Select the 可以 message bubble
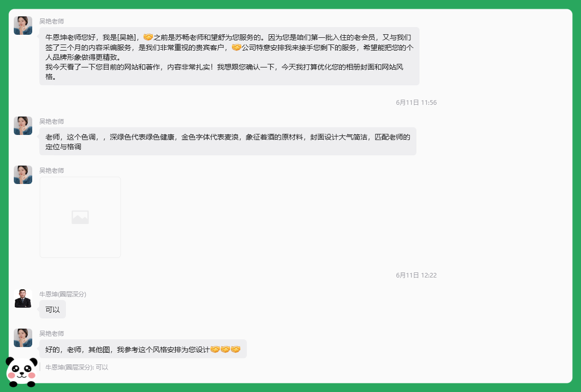Image resolution: width=581 pixels, height=392 pixels. (53, 309)
